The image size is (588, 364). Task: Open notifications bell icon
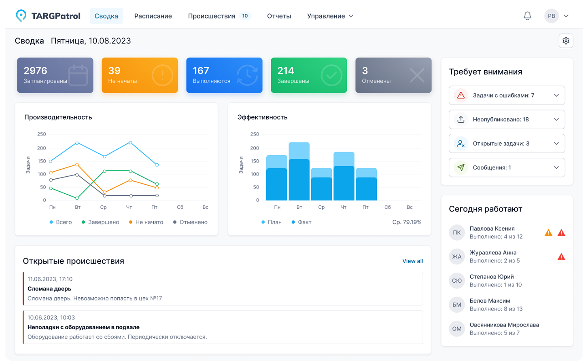pyautogui.click(x=527, y=16)
